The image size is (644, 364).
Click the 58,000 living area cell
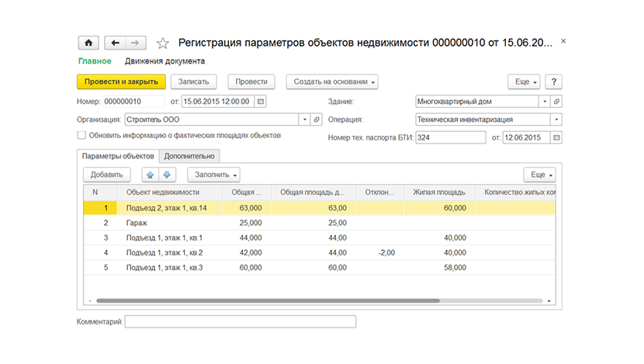(439, 268)
